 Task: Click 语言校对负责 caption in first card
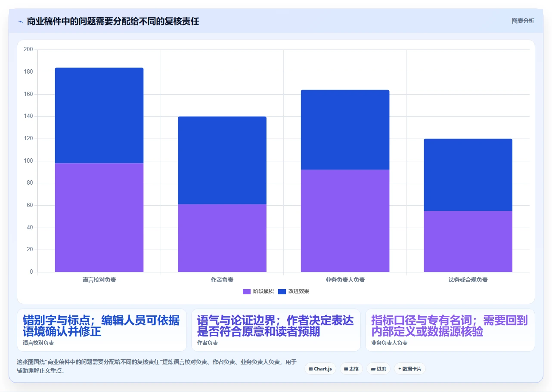coord(38,343)
